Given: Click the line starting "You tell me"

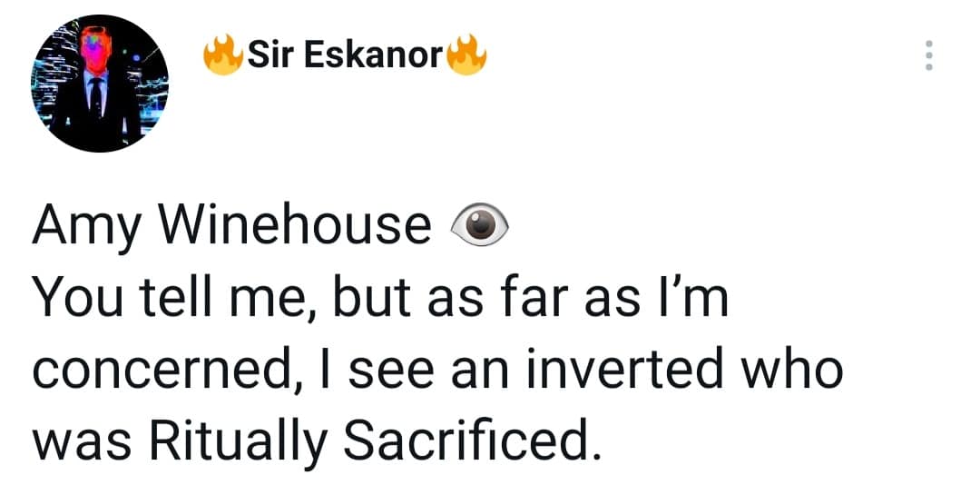Looking at the screenshot, I should 381,299.
